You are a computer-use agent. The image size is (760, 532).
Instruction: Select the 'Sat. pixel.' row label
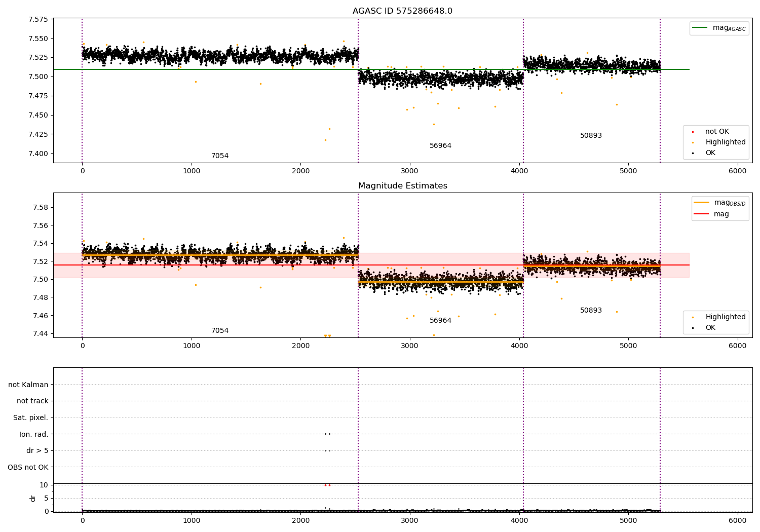pos(31,418)
